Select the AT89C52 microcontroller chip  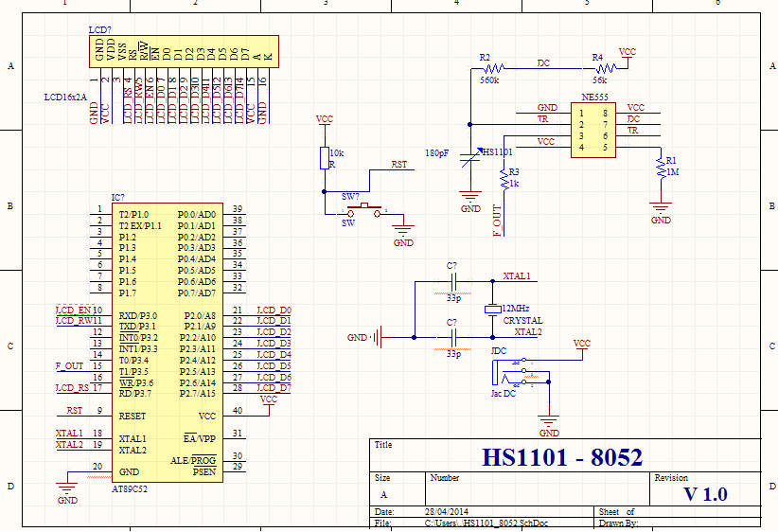coord(167,341)
